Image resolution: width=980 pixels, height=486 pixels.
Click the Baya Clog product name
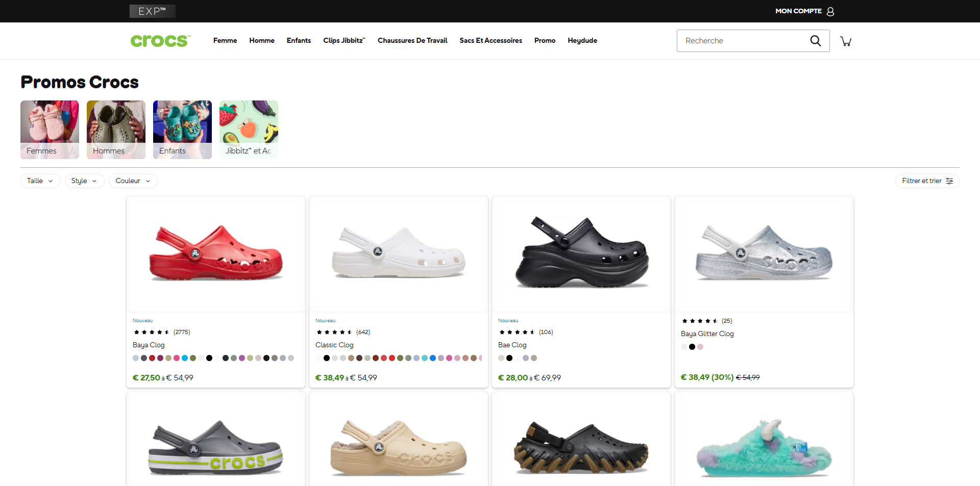149,345
